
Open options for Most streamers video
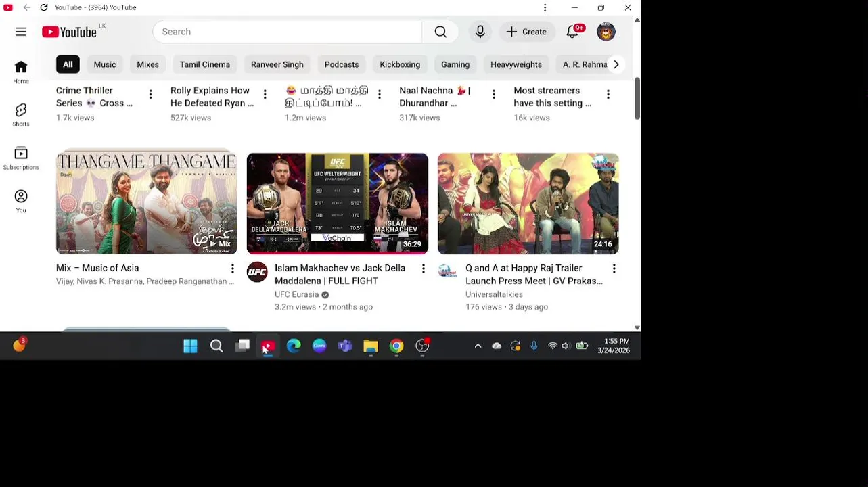click(x=608, y=94)
